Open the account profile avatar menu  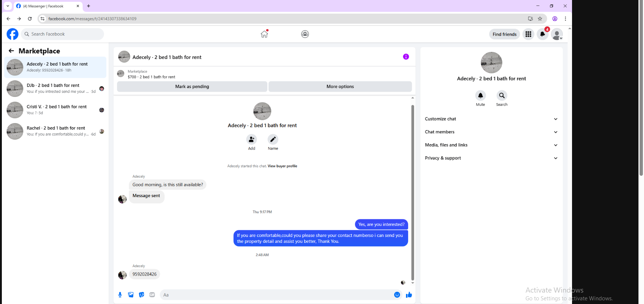point(557,34)
